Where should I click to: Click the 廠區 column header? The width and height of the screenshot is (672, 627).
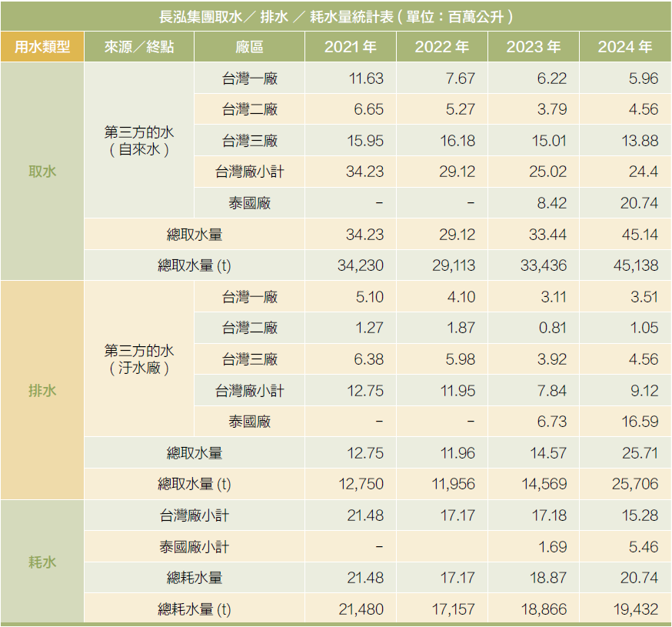coord(249,47)
